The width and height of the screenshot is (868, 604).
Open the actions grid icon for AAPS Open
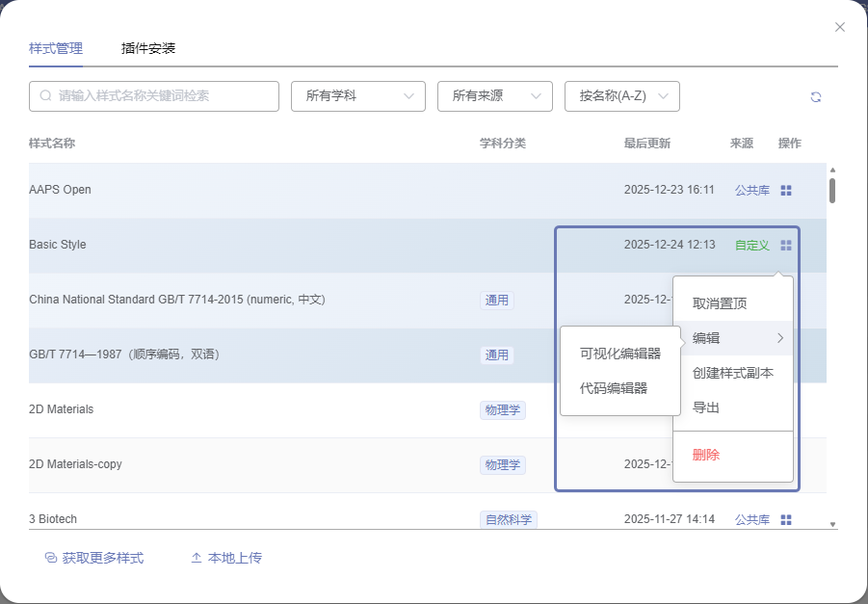pos(786,191)
